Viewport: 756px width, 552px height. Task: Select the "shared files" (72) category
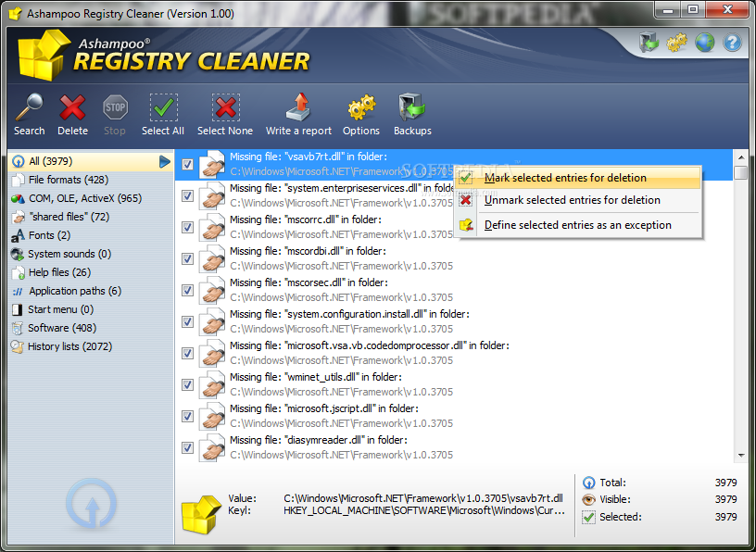(91, 217)
